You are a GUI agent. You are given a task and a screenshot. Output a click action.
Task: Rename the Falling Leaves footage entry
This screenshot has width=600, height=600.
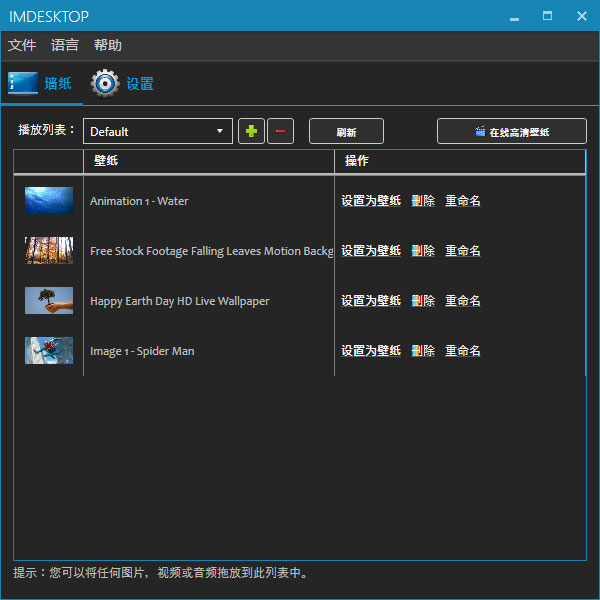point(463,251)
